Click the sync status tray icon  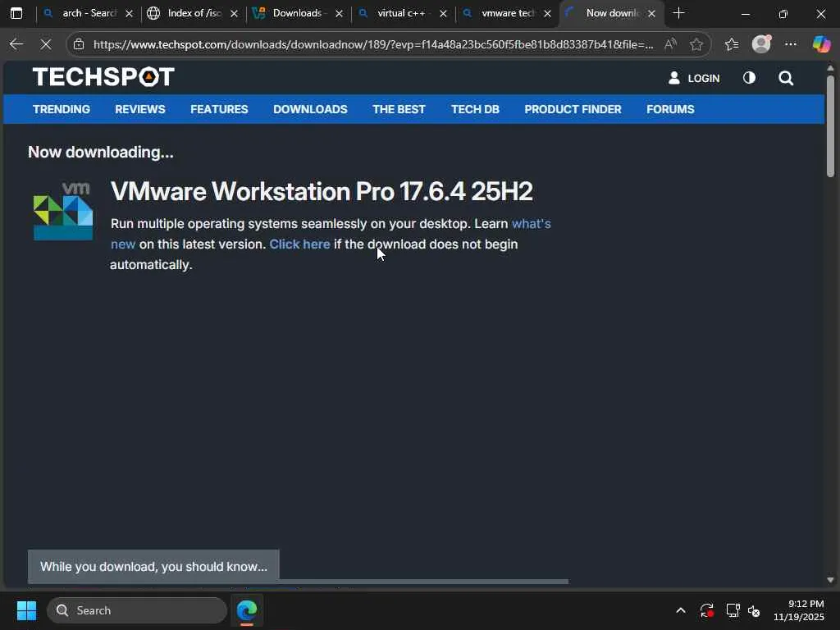click(706, 610)
